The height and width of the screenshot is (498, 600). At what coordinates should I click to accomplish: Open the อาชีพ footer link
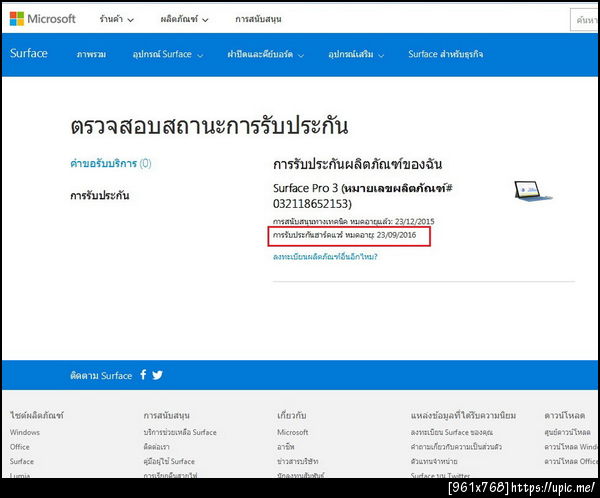(286, 447)
